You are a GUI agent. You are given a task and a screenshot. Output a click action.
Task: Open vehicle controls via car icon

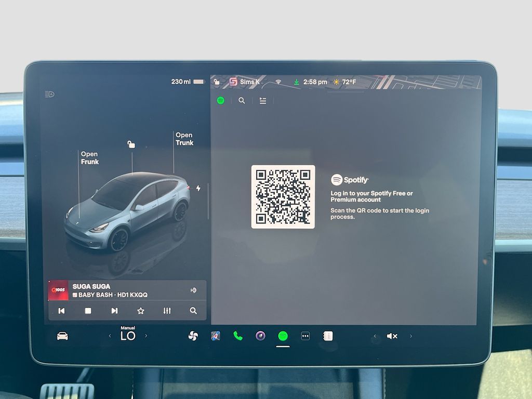pyautogui.click(x=62, y=336)
